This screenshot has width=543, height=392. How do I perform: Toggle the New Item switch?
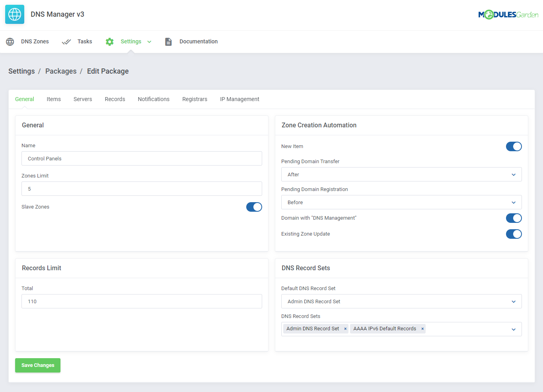coord(514,146)
